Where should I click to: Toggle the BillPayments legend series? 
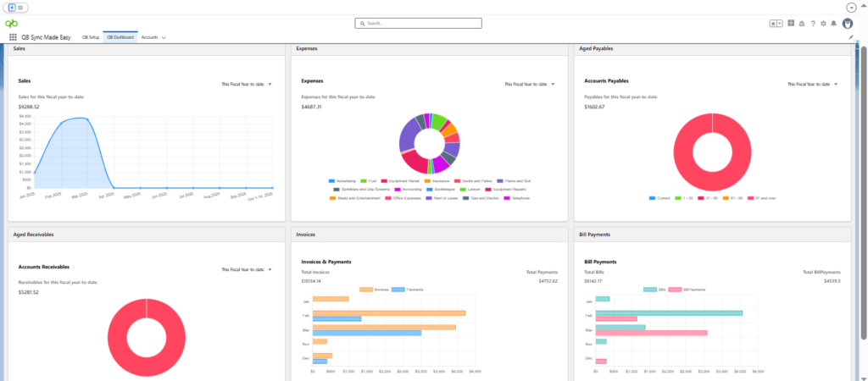(690, 290)
